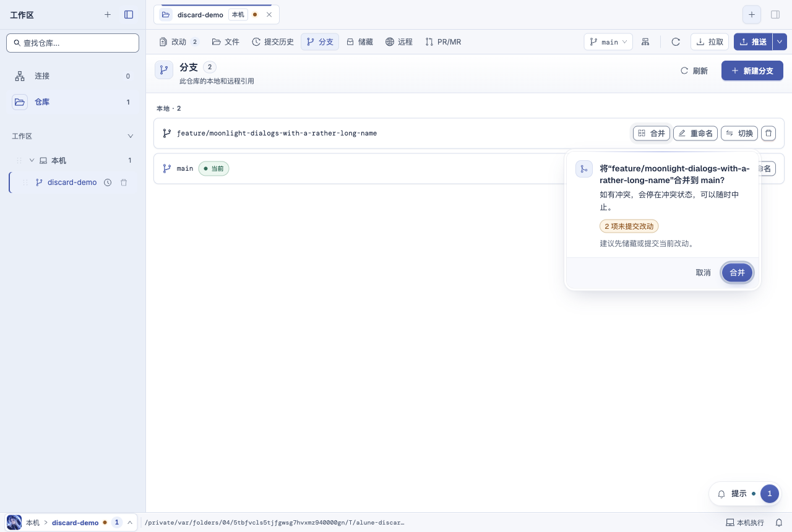Open the 远程 tab

399,42
